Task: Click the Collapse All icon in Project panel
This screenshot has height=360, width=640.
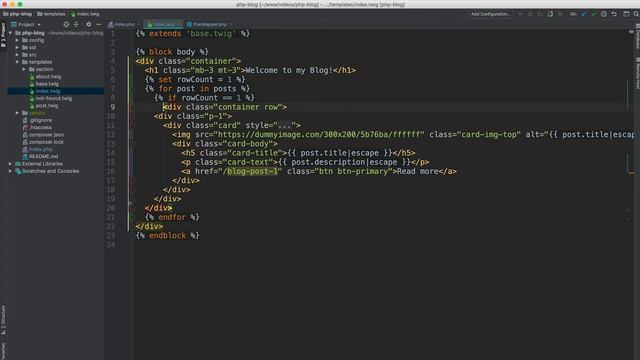Action: tap(76, 24)
